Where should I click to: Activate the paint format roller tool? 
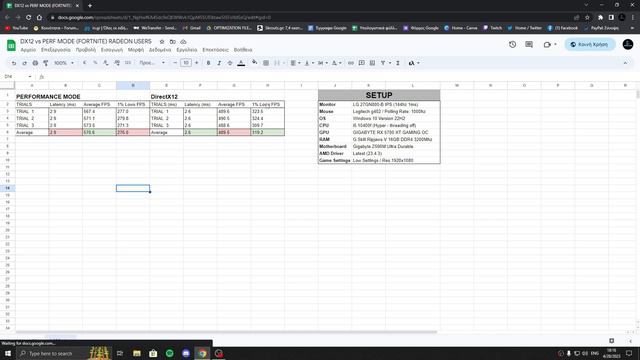coord(46,63)
